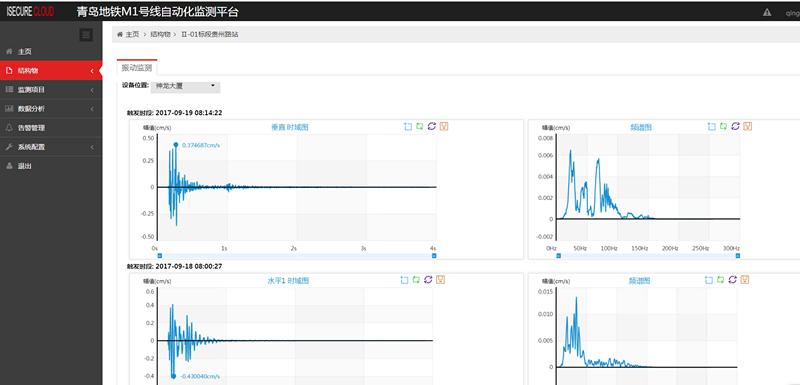Click the green zoom-reset icon on bottom 频谱图 chart

(x=721, y=279)
